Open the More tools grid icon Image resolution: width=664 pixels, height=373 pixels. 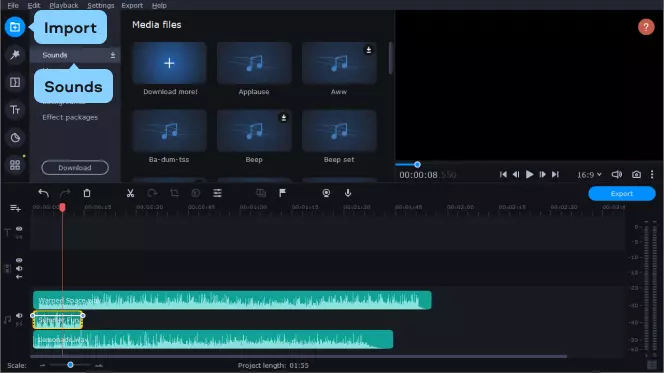15,165
